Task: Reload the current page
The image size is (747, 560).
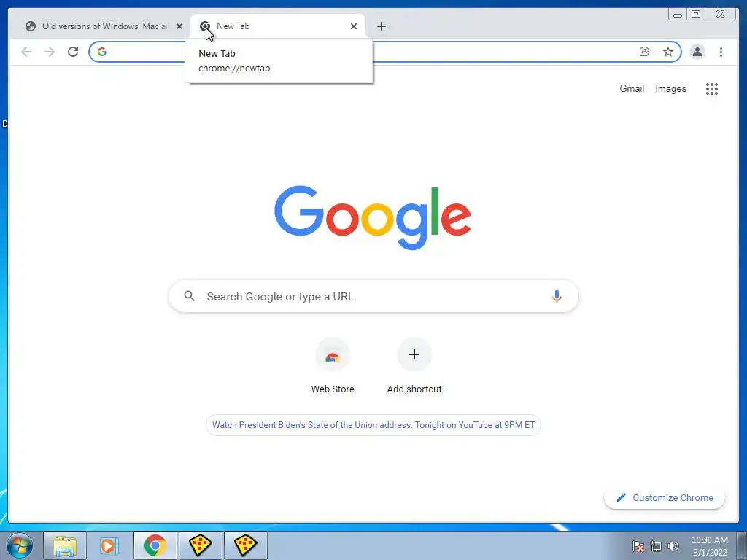Action: coord(73,52)
